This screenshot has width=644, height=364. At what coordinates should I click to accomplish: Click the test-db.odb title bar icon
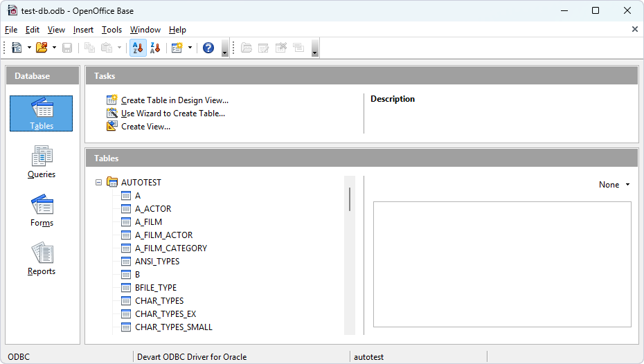(12, 10)
